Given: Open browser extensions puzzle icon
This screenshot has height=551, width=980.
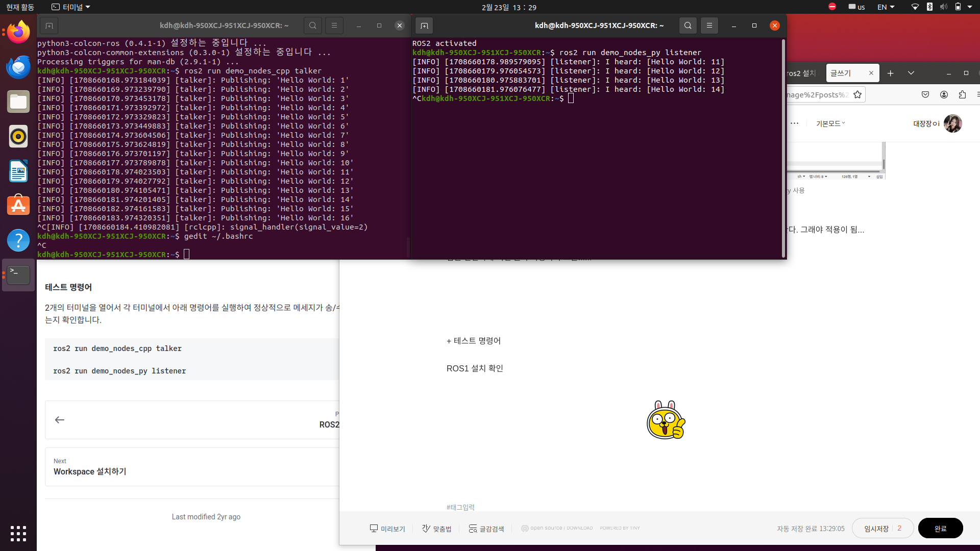Looking at the screenshot, I should [962, 94].
